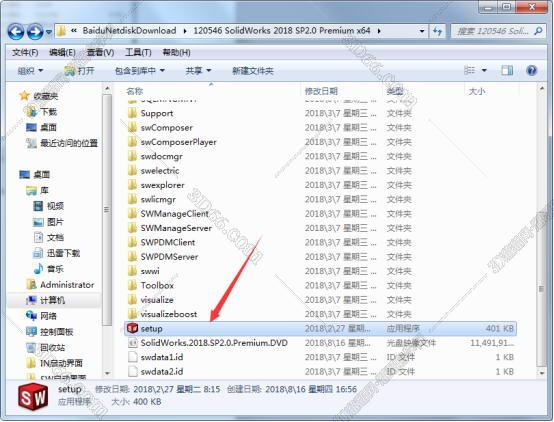
Task: Click the file list scroll down arrow
Action: tap(542, 373)
